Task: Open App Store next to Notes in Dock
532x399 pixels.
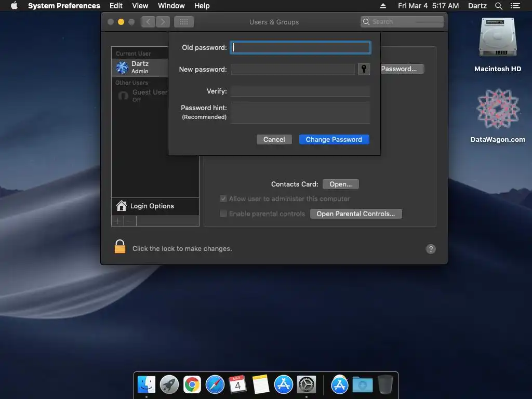Action: tap(284, 384)
